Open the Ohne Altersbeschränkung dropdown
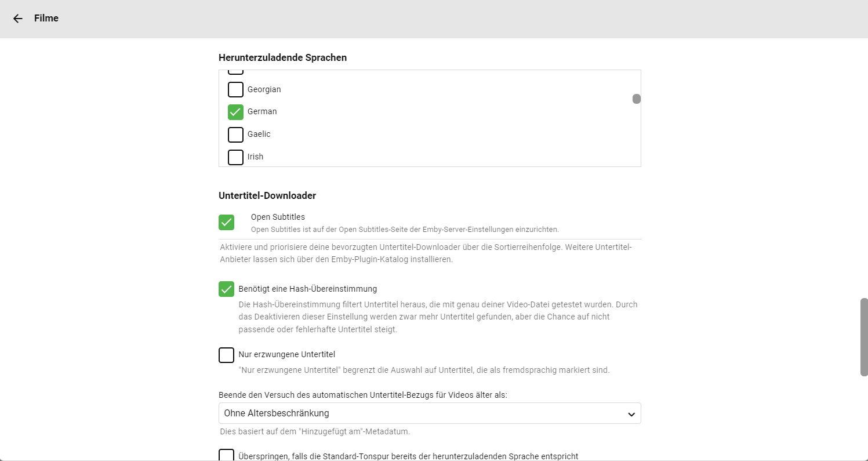 pos(430,413)
